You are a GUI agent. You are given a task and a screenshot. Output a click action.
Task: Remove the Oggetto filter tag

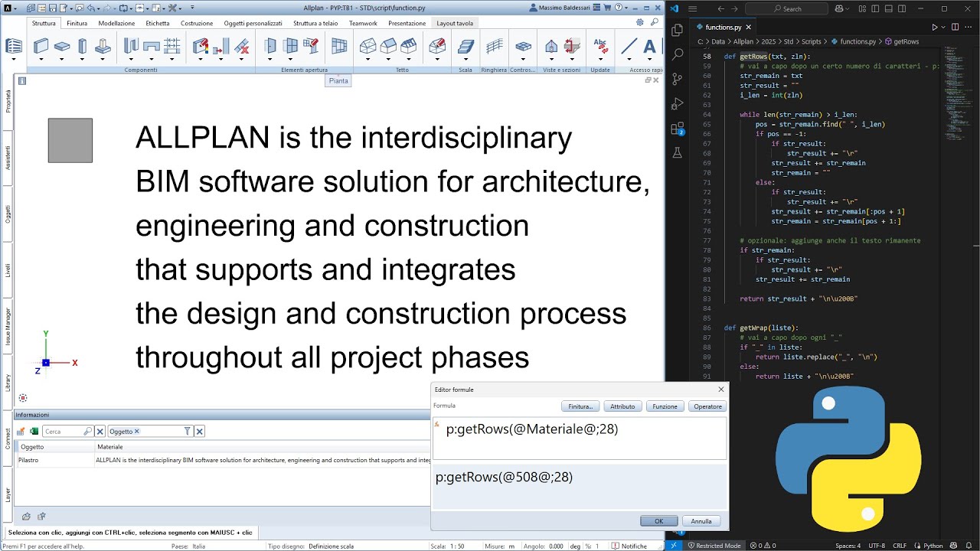[x=137, y=432]
